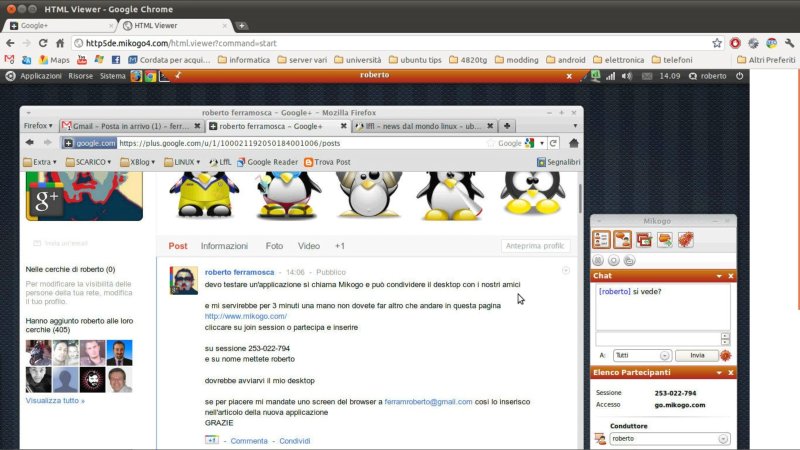
Task: Click ferramroberto@gmail.com link
Action: pyautogui.click(x=428, y=402)
